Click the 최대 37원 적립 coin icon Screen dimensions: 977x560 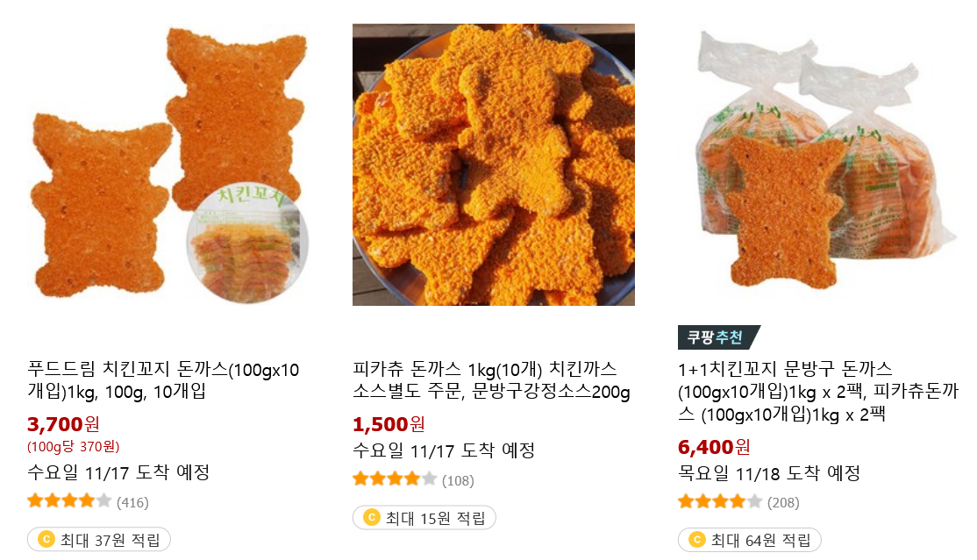[46, 540]
